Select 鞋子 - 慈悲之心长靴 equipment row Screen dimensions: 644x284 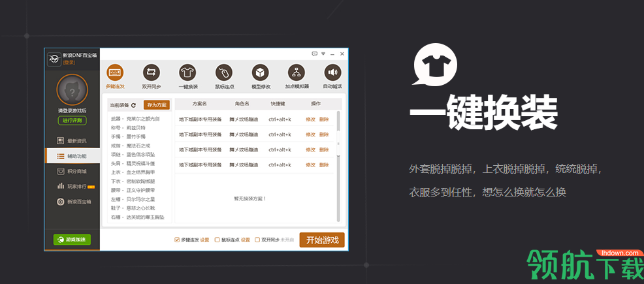point(133,208)
